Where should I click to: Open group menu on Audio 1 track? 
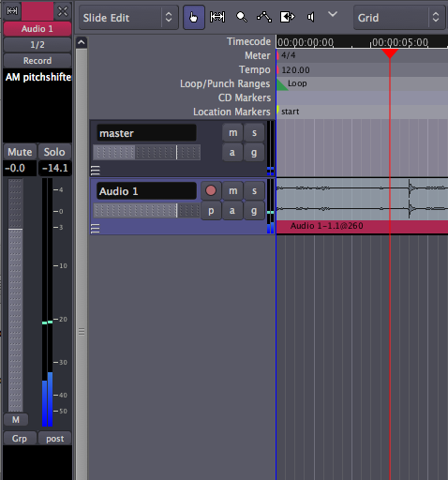coord(254,211)
